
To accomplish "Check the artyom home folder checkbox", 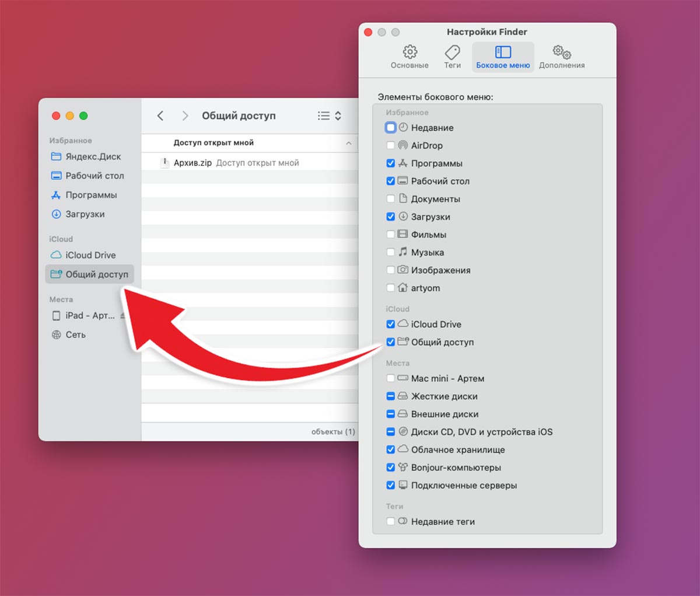I will 391,288.
